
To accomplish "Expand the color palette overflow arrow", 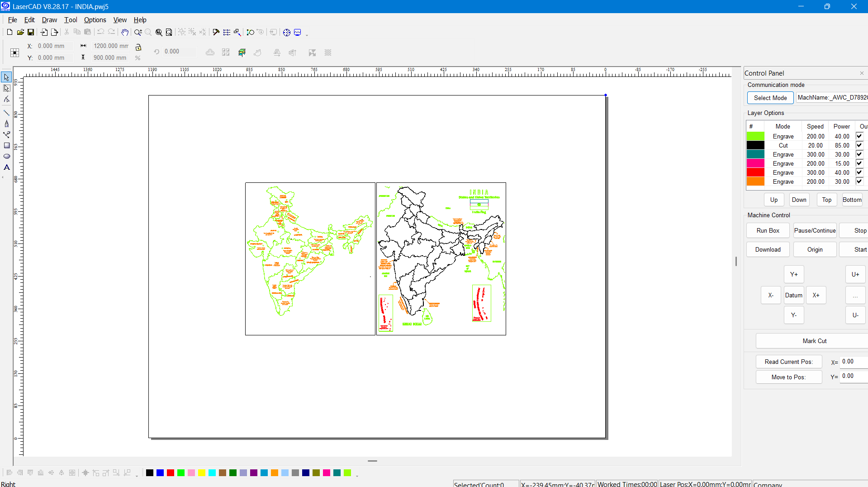I will (x=357, y=475).
